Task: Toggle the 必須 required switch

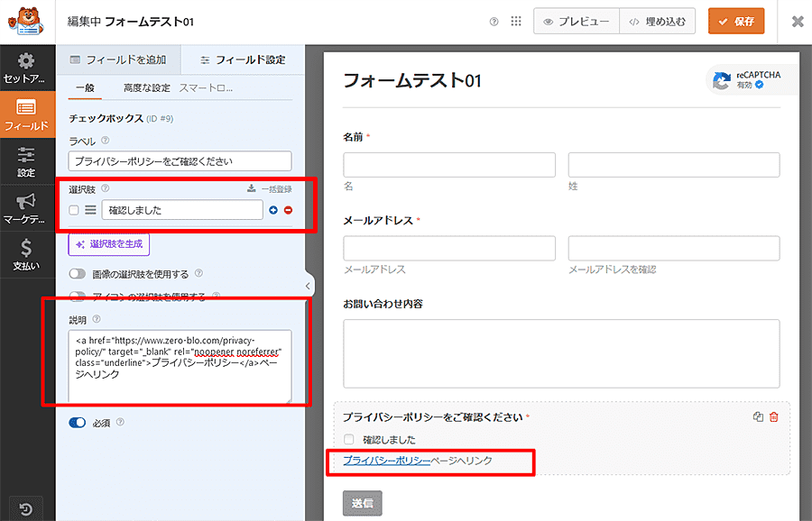Action: coord(78,423)
